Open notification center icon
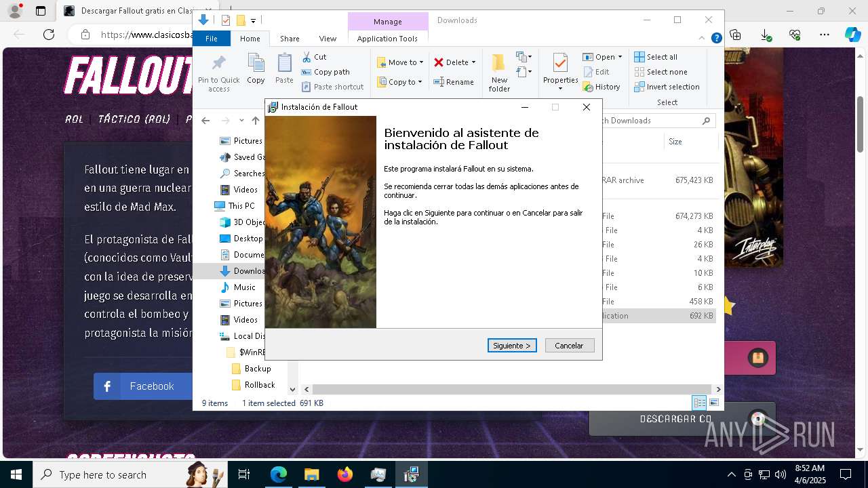The image size is (868, 488). tap(846, 474)
